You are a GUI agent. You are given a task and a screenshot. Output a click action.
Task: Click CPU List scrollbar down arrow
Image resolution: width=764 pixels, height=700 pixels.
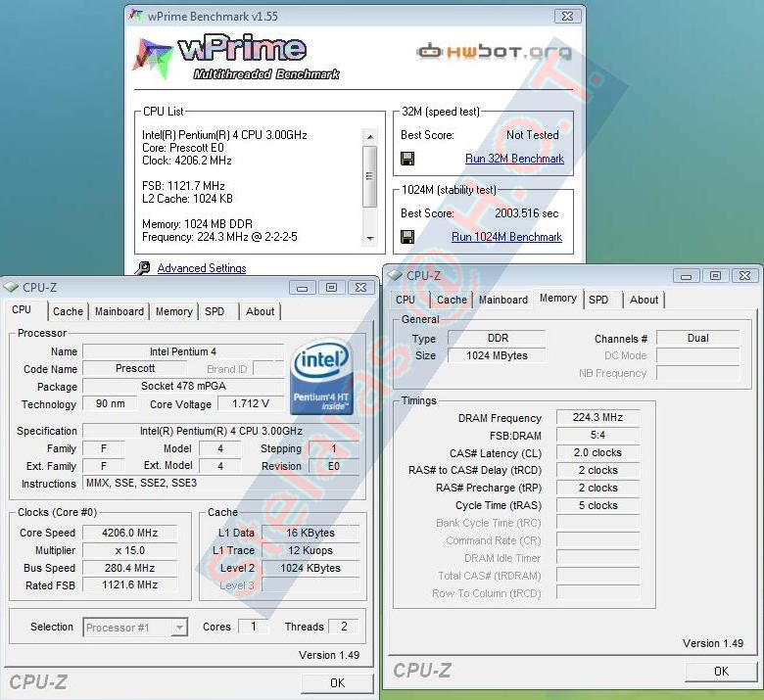[370, 238]
